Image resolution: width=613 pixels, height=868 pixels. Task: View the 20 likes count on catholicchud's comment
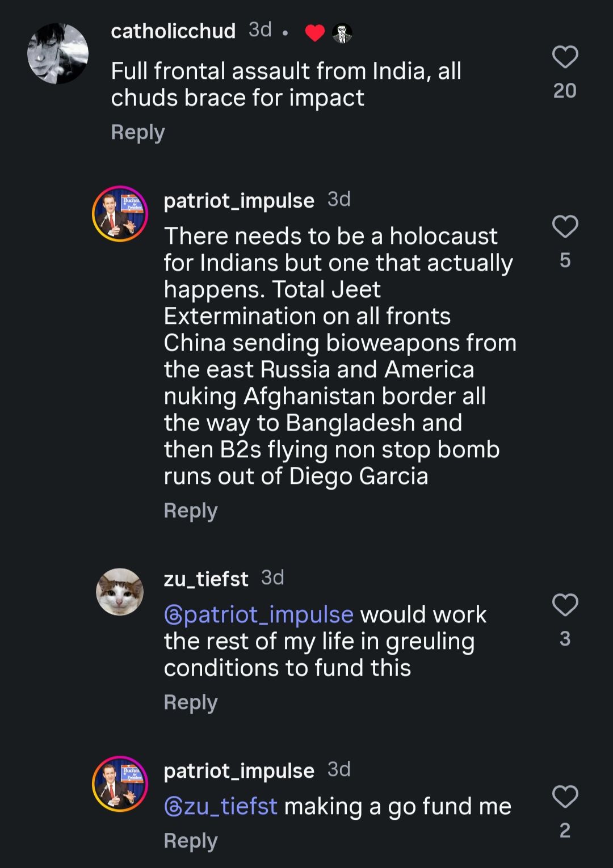(x=565, y=91)
